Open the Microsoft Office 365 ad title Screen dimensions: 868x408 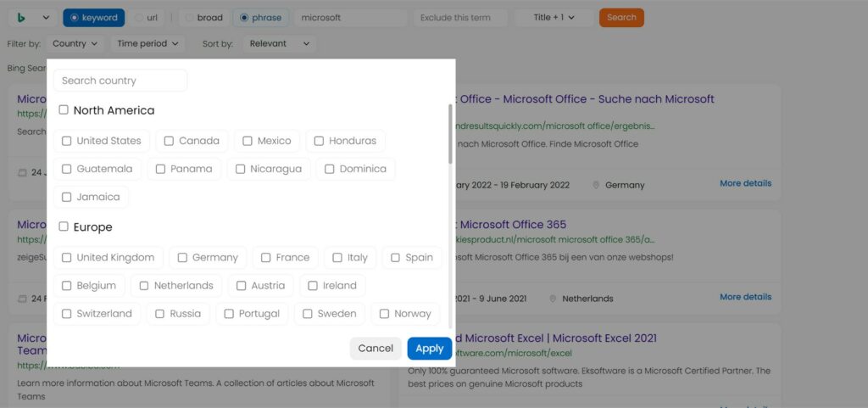click(513, 225)
